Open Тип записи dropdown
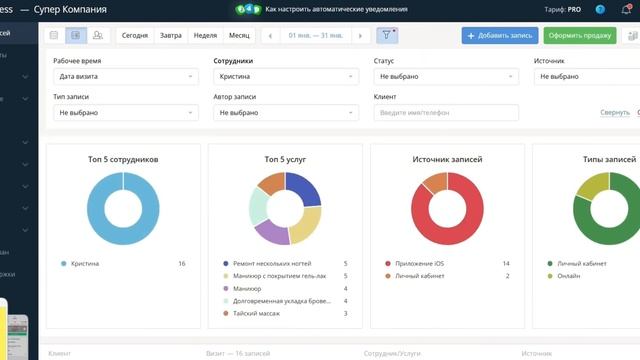The image size is (640, 360). (x=126, y=113)
